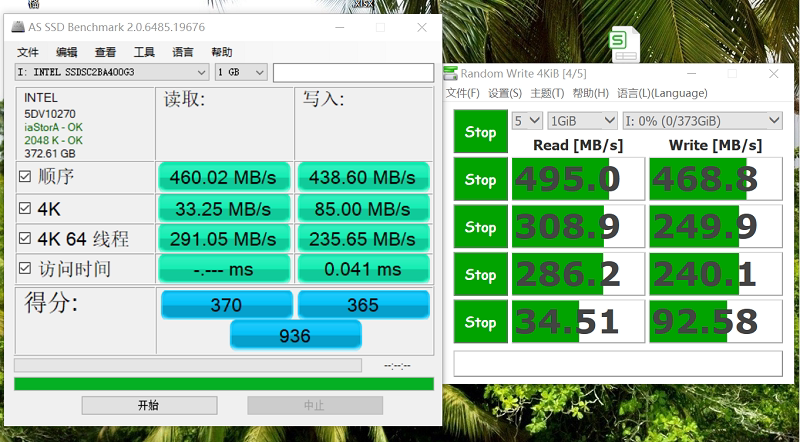Open the 1 GB test size dropdown
Image resolution: width=800 pixels, height=442 pixels.
(x=241, y=72)
